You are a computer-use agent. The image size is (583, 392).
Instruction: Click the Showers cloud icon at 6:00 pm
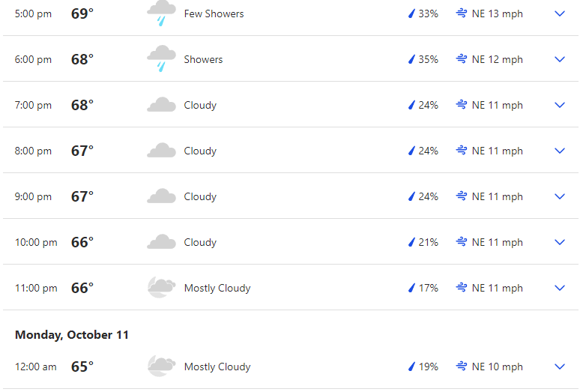point(161,58)
